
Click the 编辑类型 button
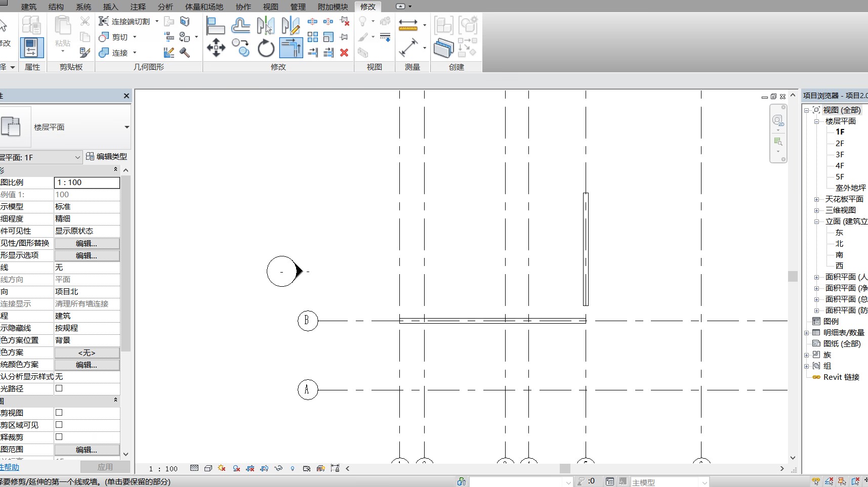(x=107, y=157)
